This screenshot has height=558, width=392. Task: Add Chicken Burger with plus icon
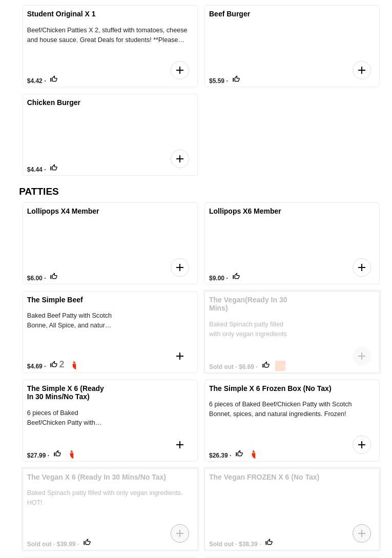[180, 159]
